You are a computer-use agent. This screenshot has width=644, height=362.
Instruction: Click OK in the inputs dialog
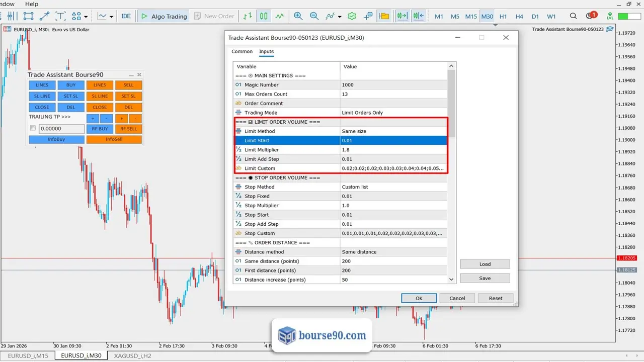click(419, 298)
